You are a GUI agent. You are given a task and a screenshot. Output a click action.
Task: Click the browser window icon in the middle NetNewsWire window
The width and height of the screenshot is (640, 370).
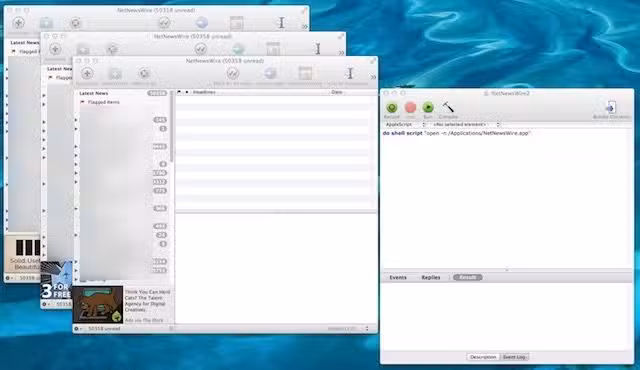[273, 49]
